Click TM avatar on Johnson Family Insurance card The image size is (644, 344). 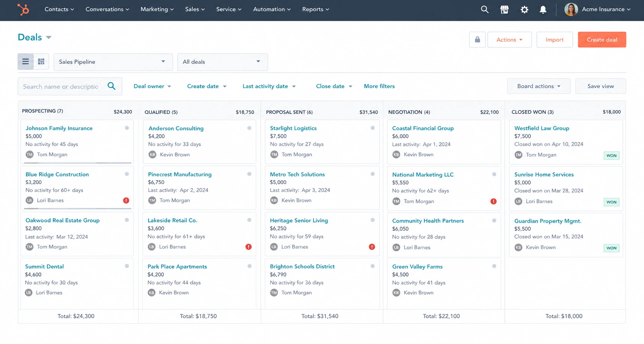pos(30,154)
